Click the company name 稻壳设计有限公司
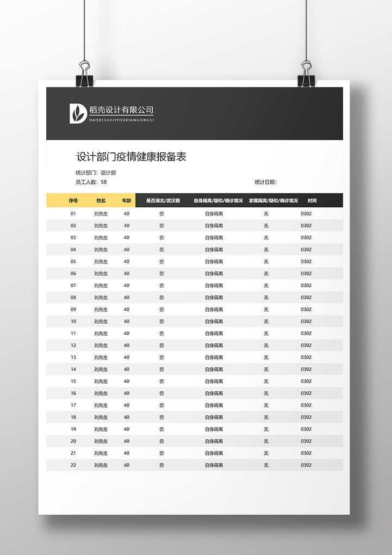The image size is (392, 555). coord(121,110)
